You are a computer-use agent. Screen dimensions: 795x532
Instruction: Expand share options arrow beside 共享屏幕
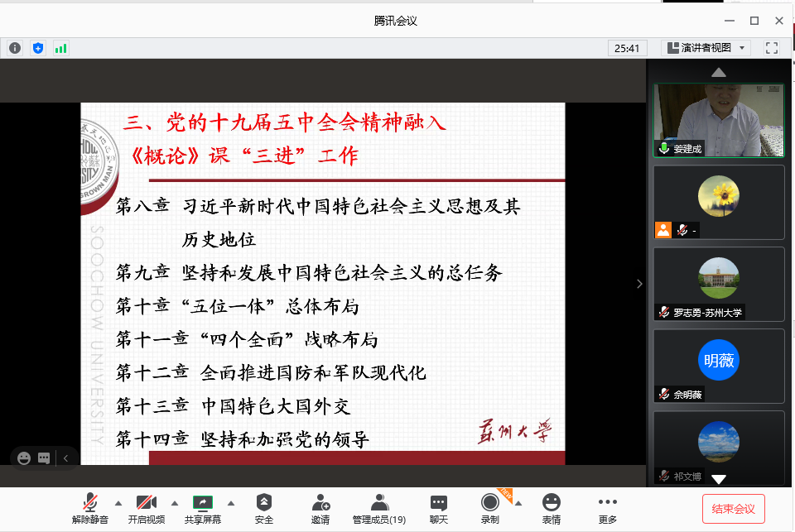(x=230, y=502)
